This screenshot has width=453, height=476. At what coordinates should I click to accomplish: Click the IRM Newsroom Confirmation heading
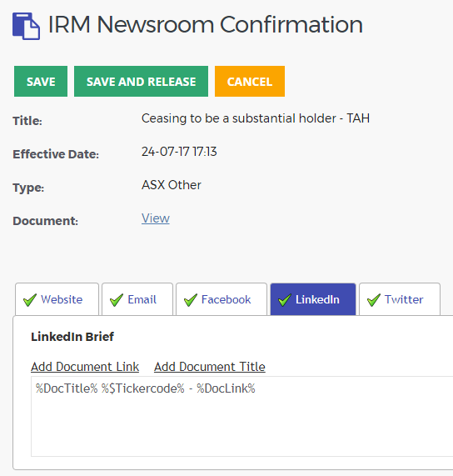point(206,24)
